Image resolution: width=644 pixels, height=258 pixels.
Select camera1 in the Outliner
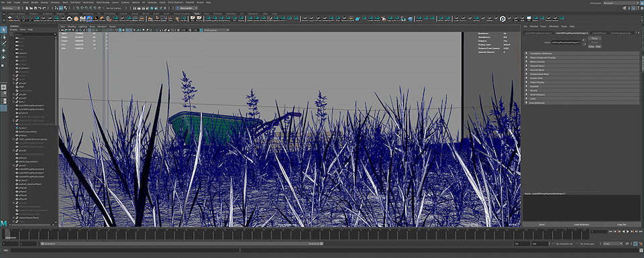click(22, 54)
